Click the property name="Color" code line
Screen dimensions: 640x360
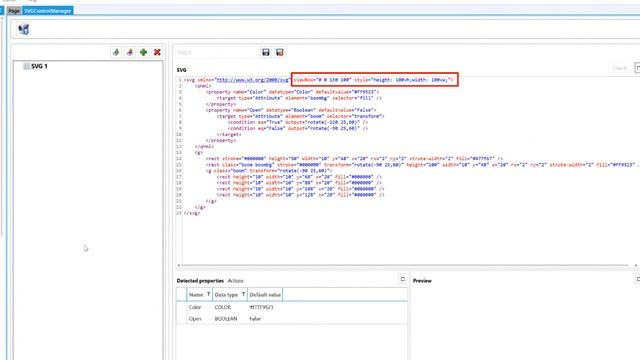coord(292,92)
